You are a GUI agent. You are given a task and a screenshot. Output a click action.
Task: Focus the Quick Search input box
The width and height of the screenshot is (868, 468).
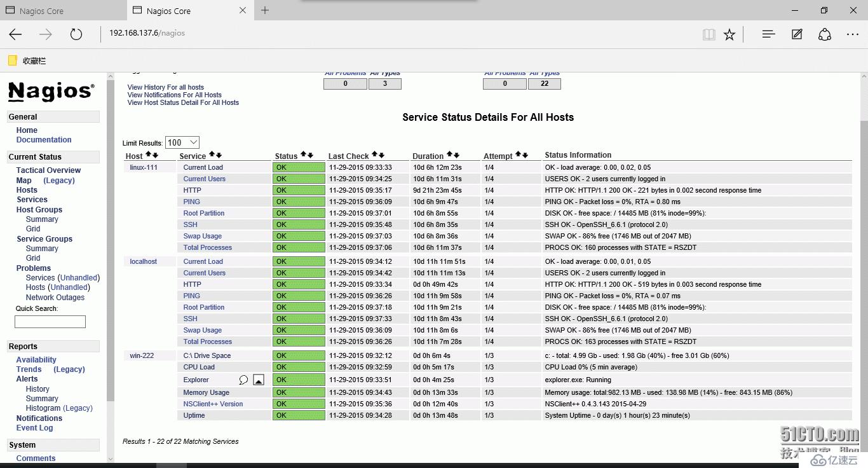click(50, 322)
